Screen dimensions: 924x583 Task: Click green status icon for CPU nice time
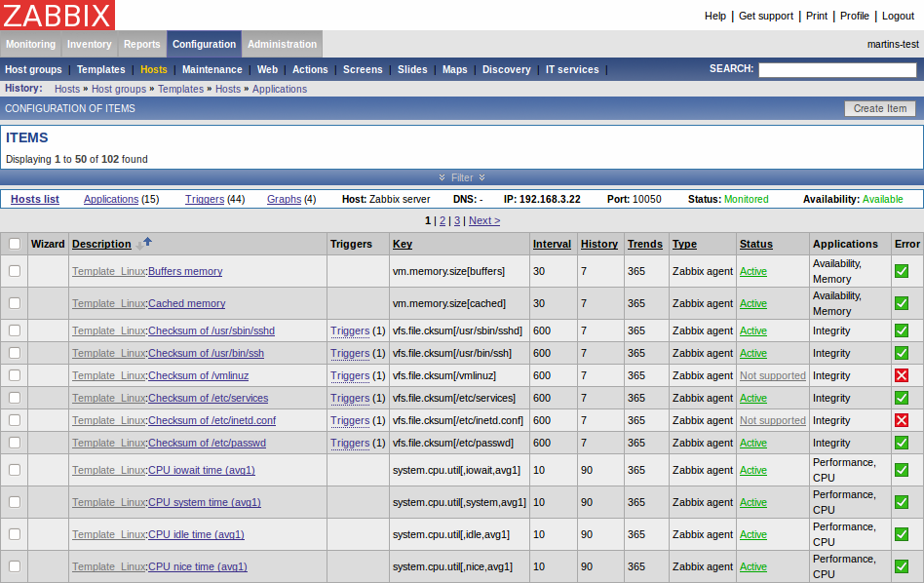pos(901,566)
